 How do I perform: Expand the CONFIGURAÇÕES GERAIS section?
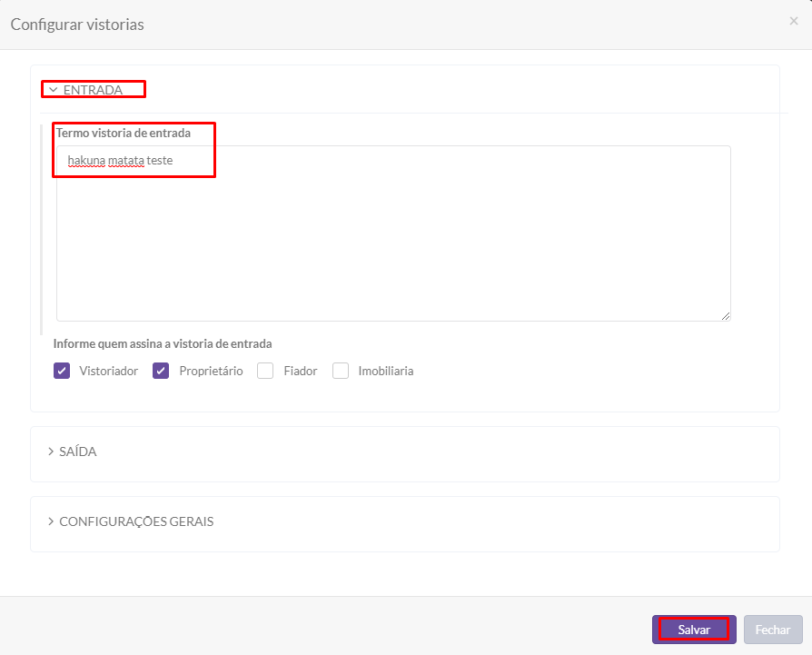pos(131,521)
